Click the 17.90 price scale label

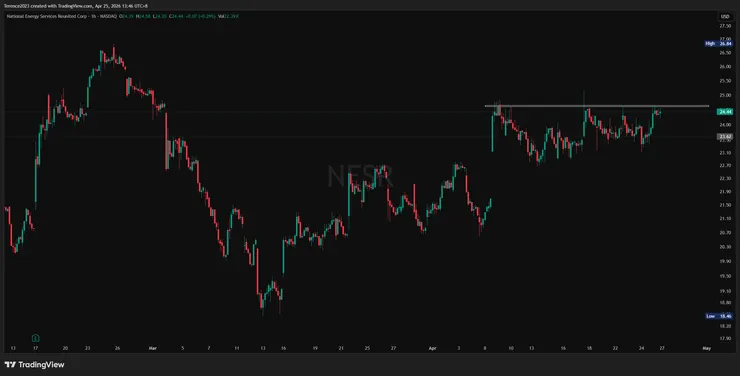tap(725, 338)
